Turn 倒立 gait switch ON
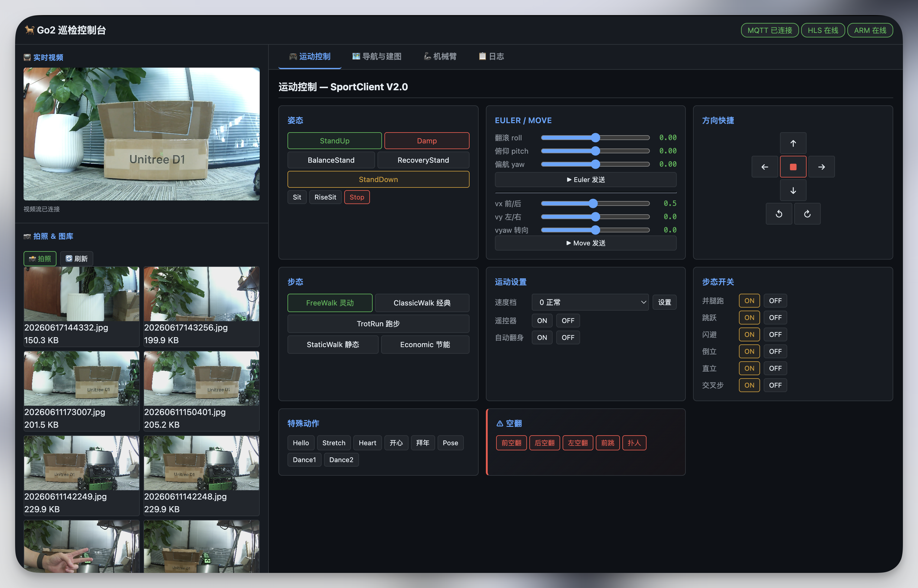The image size is (918, 588). (x=749, y=351)
